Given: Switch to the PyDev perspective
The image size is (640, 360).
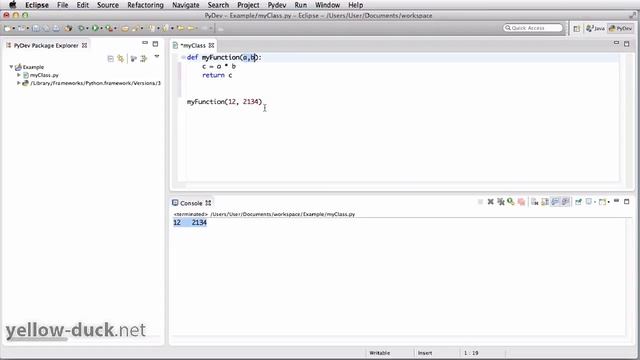Looking at the screenshot, I should coord(620,28).
